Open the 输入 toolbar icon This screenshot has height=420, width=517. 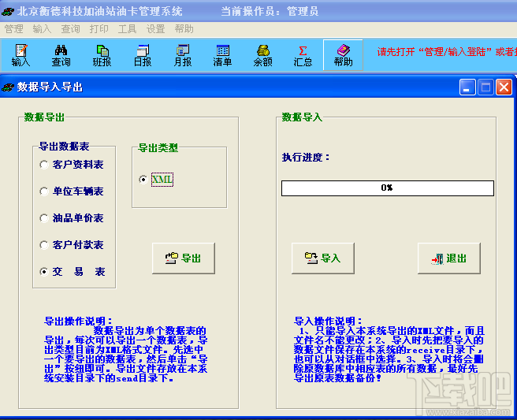point(20,55)
